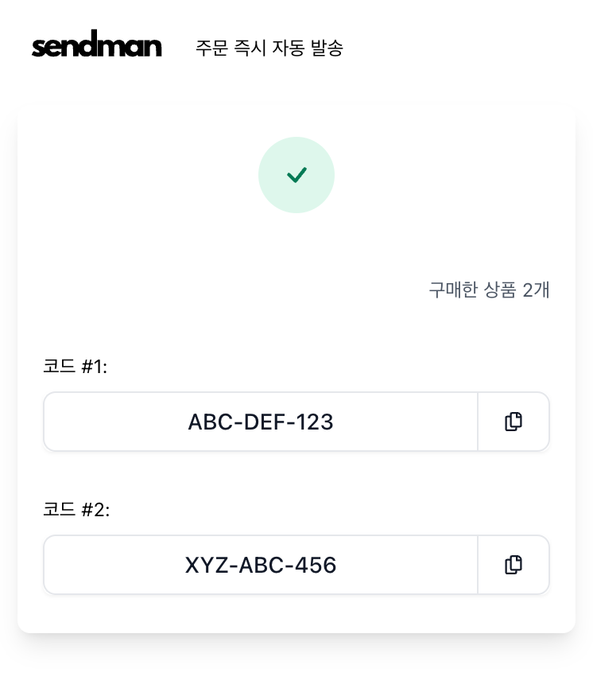Click the clipboard icon in code #2 row

[514, 565]
